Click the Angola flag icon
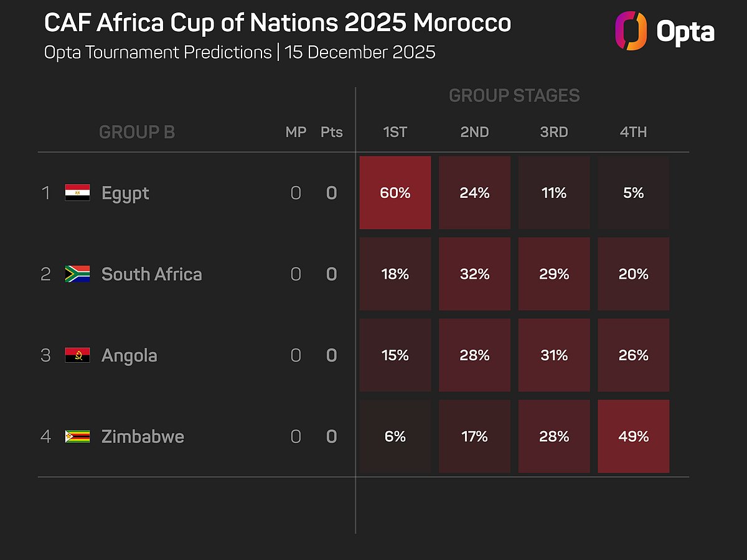 (x=77, y=355)
